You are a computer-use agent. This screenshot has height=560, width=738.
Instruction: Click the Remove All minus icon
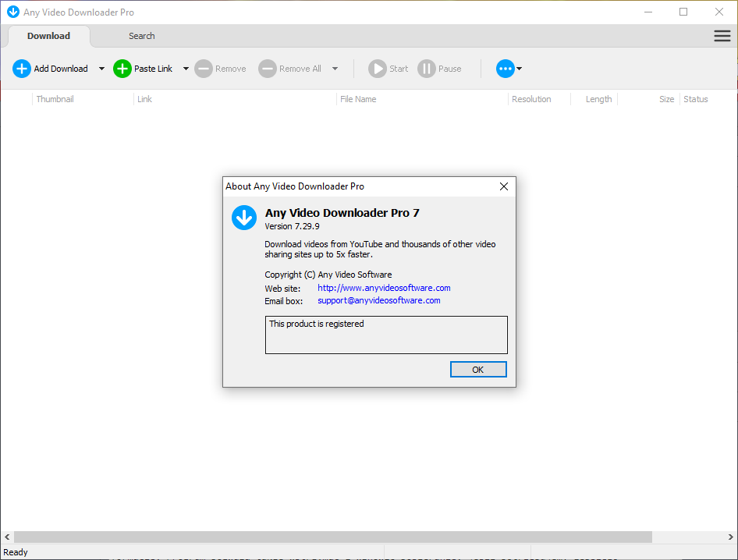[x=268, y=69]
